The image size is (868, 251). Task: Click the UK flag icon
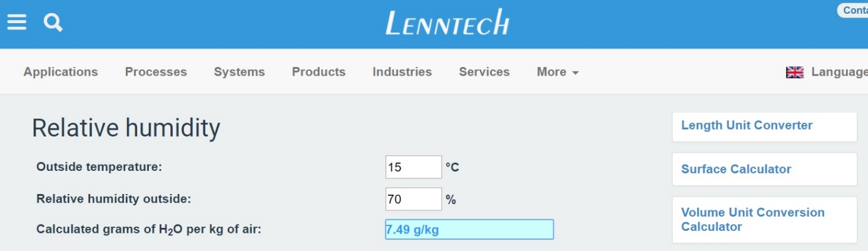pos(795,72)
